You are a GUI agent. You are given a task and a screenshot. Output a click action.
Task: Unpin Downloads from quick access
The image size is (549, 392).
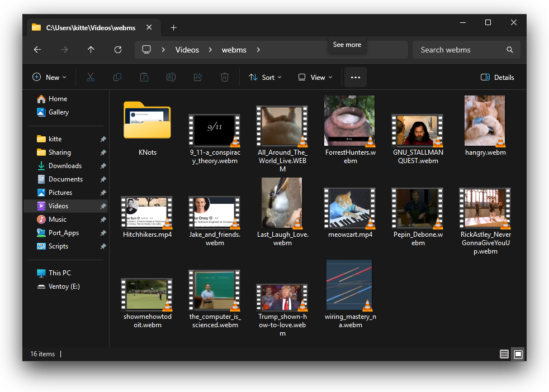(x=103, y=166)
